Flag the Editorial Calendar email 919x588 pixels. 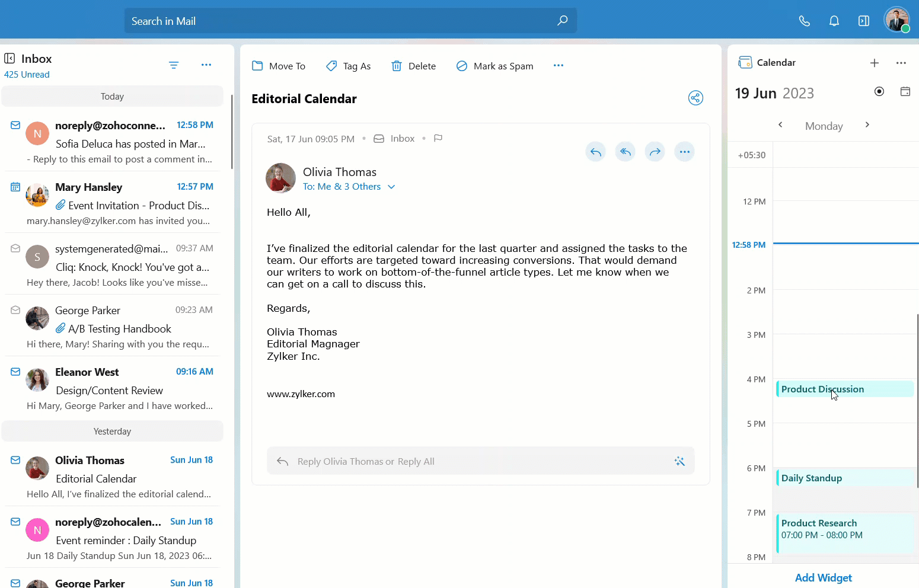tap(438, 138)
